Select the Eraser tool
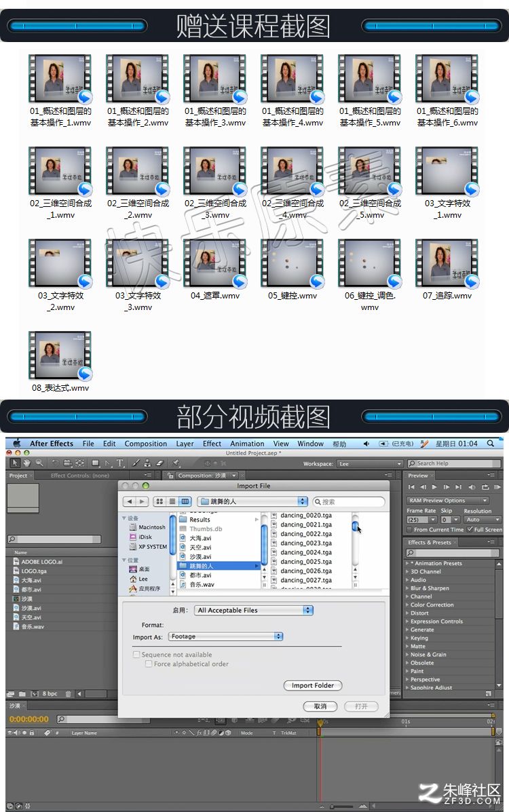This screenshot has height=812, width=509. [159, 463]
